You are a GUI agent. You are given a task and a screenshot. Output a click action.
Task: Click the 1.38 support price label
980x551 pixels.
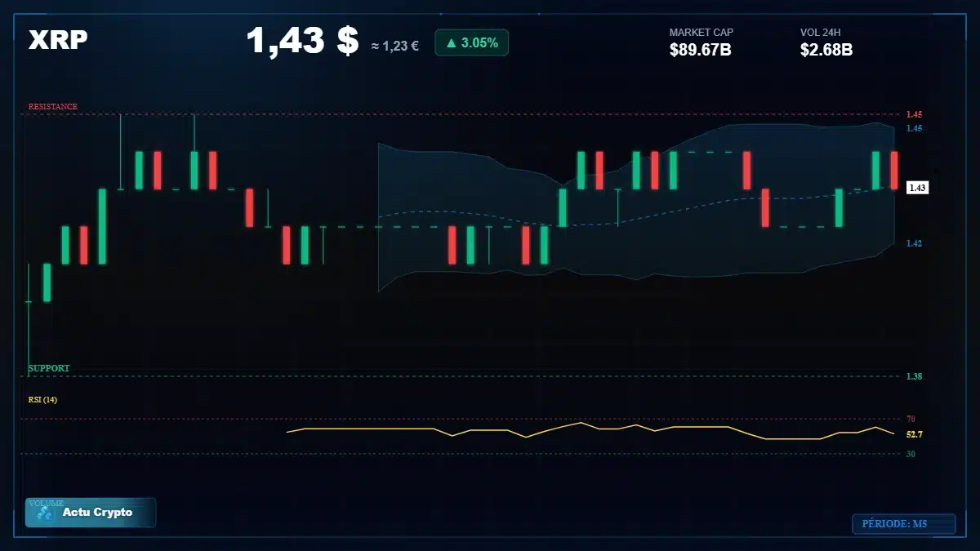click(914, 376)
